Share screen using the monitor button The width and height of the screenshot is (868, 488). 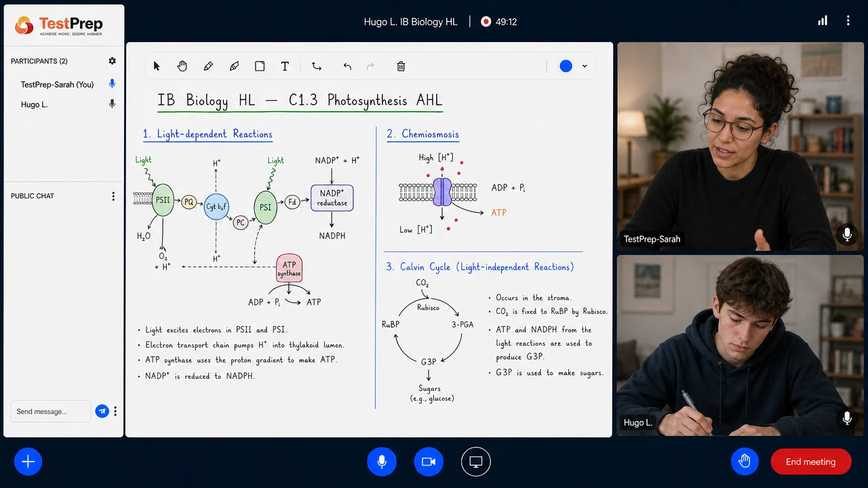click(x=476, y=462)
